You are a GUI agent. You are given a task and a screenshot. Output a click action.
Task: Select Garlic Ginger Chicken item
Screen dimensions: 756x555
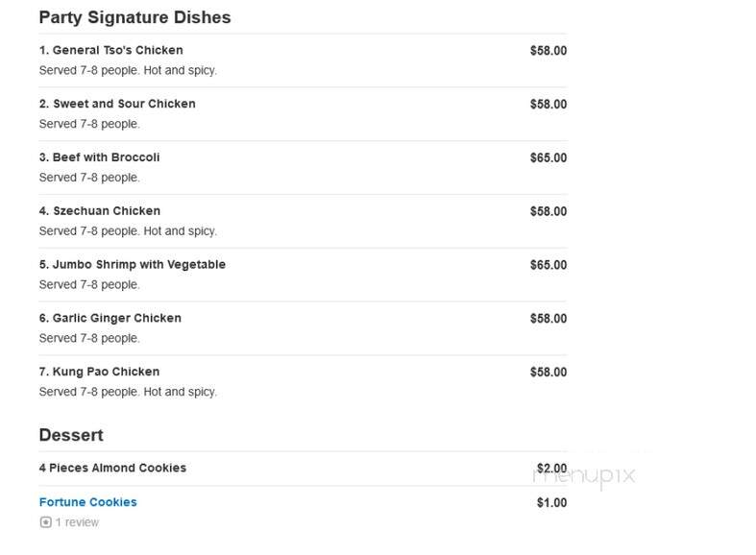click(110, 318)
